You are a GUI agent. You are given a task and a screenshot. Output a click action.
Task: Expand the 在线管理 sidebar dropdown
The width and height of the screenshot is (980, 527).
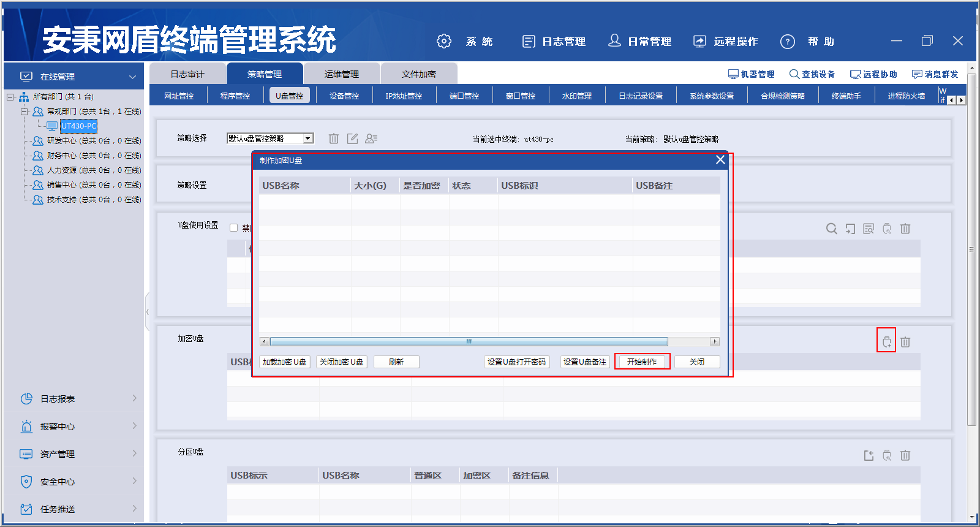[132, 77]
